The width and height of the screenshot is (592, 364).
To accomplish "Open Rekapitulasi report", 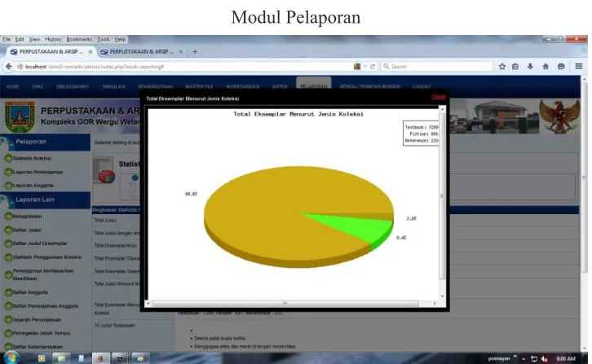I will [27, 217].
